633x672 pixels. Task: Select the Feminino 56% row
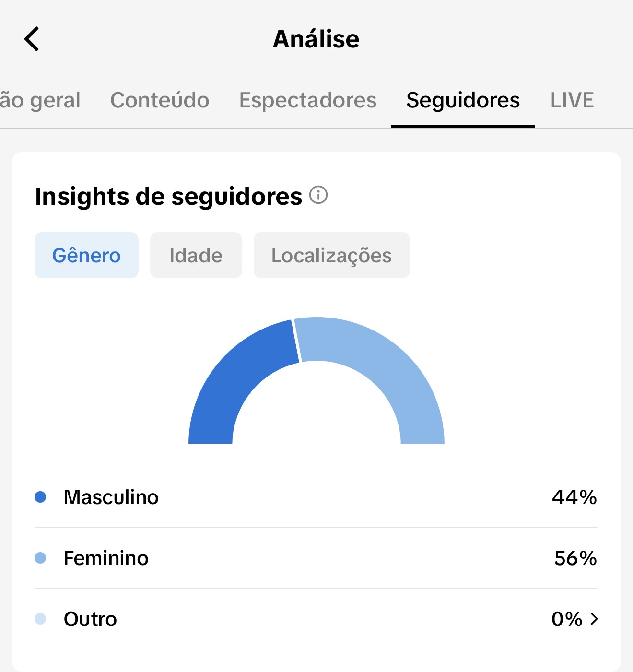316,558
